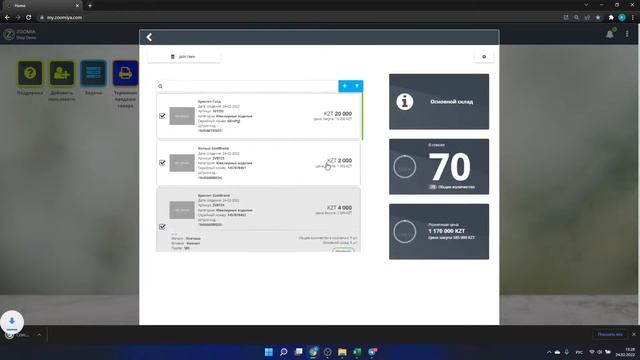
Task: Open the trash actions button
Action: [184, 57]
